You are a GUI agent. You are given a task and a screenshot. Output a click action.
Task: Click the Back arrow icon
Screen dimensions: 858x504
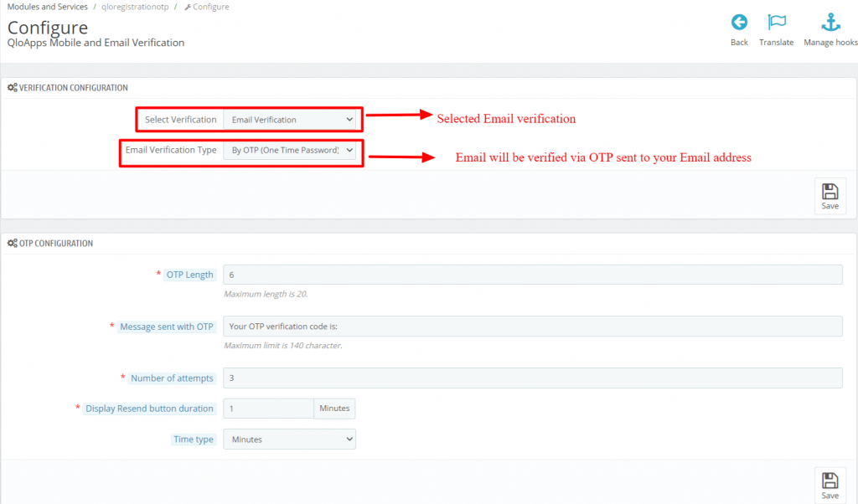[x=739, y=23]
